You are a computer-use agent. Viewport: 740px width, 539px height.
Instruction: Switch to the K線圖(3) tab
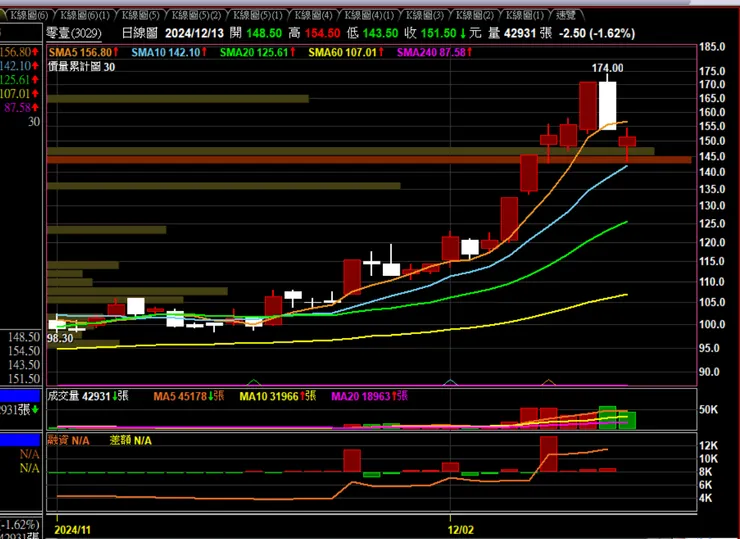tap(425, 16)
